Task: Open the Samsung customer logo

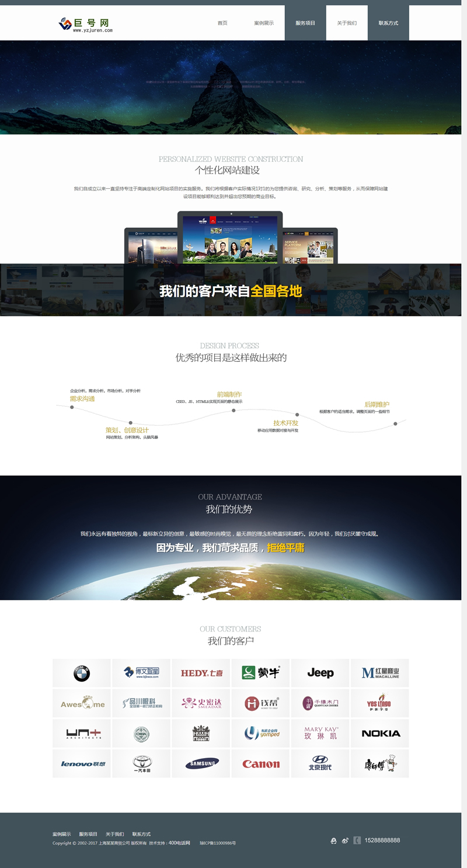Action: [x=201, y=764]
